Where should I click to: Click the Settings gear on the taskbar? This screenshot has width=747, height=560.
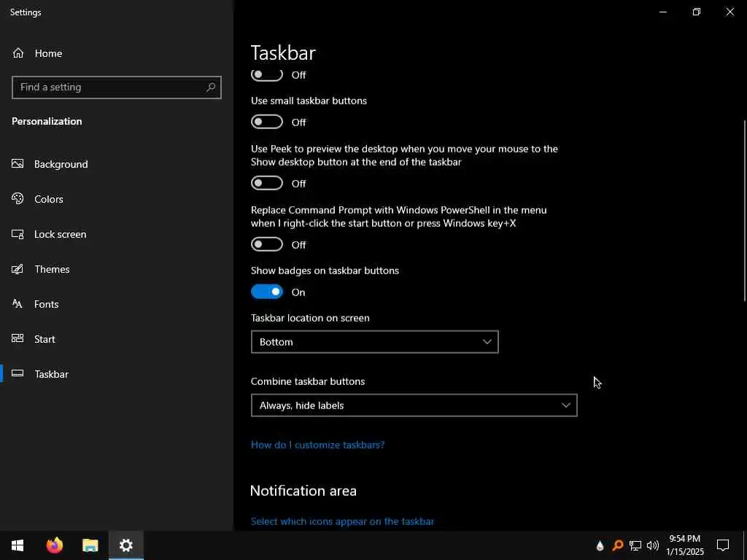(x=125, y=545)
